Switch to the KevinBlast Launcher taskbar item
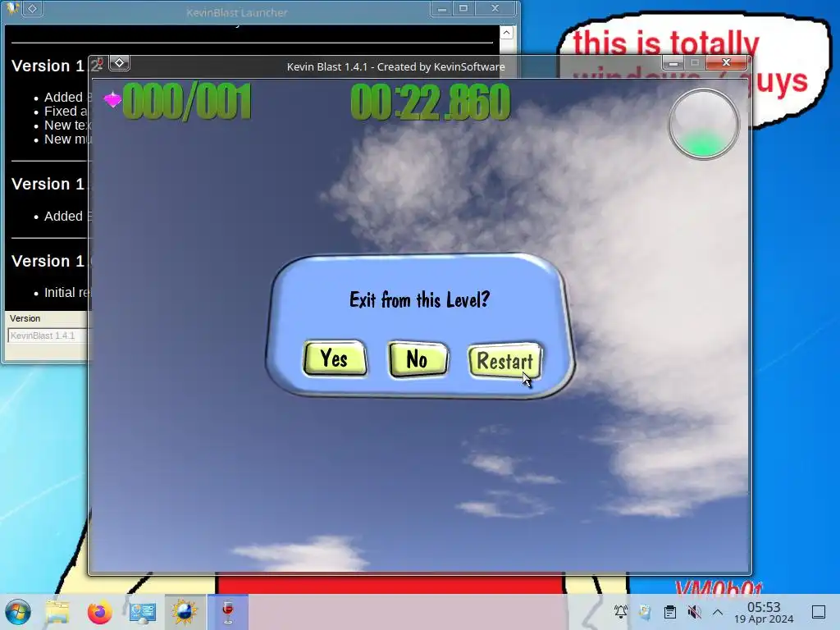The image size is (840, 630). click(185, 612)
